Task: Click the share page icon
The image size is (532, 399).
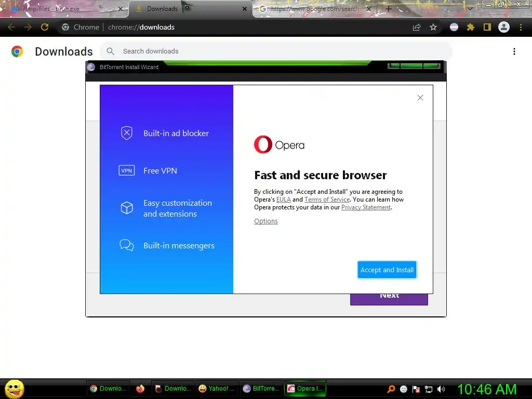Action: (417, 27)
